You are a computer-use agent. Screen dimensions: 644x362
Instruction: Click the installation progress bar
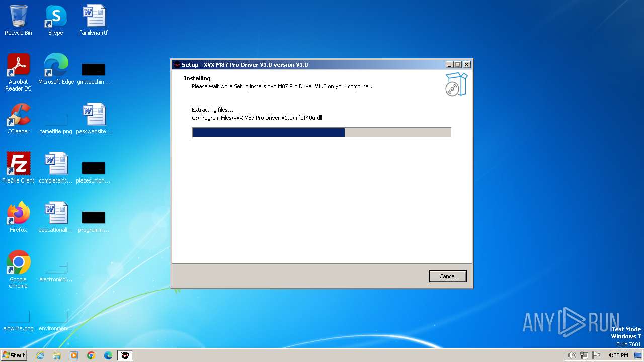tap(321, 132)
